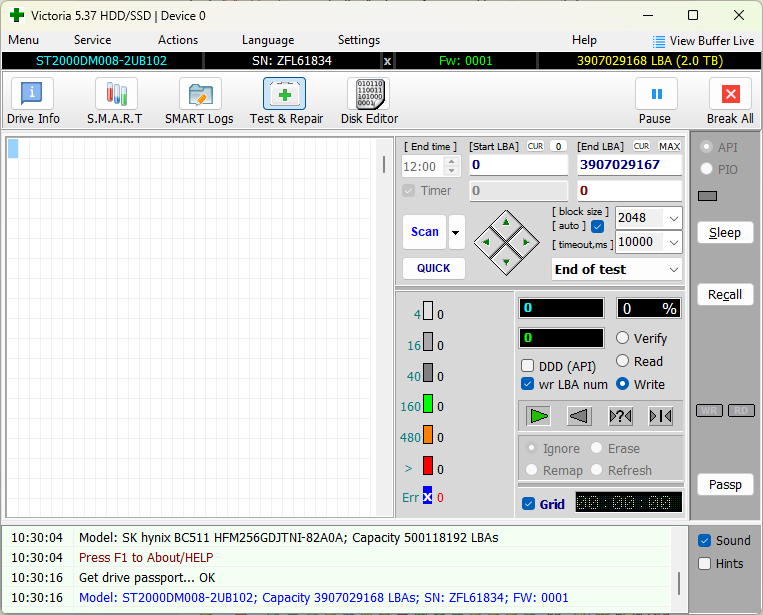Select the PIO mode radio button
The height and width of the screenshot is (615, 763).
tap(707, 169)
